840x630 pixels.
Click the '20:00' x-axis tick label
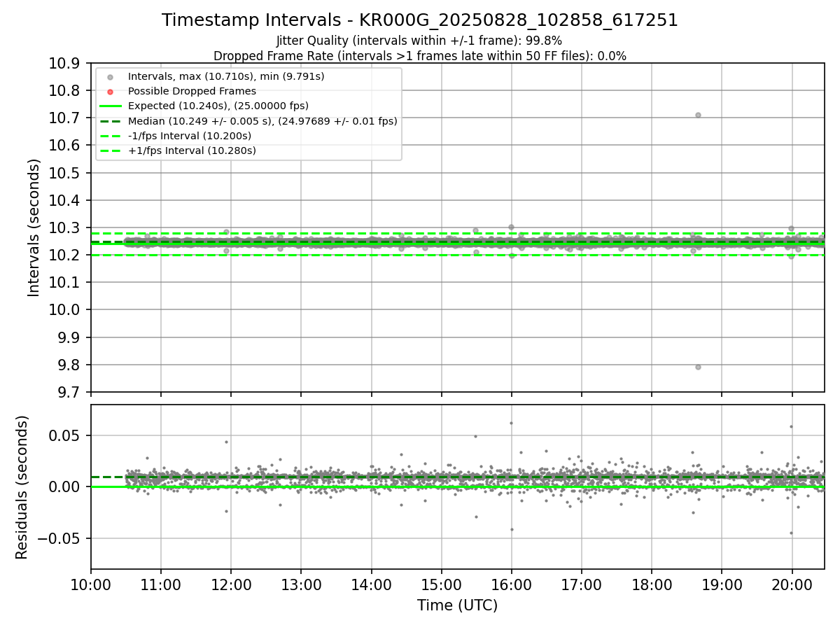792,584
